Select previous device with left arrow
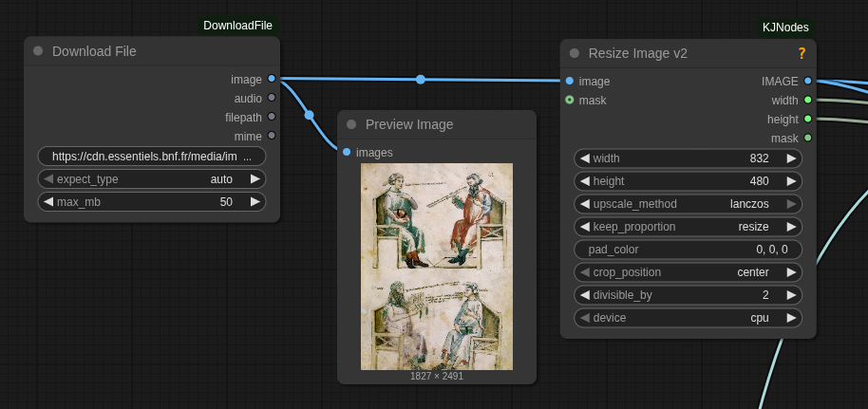This screenshot has width=868, height=409. click(x=585, y=318)
